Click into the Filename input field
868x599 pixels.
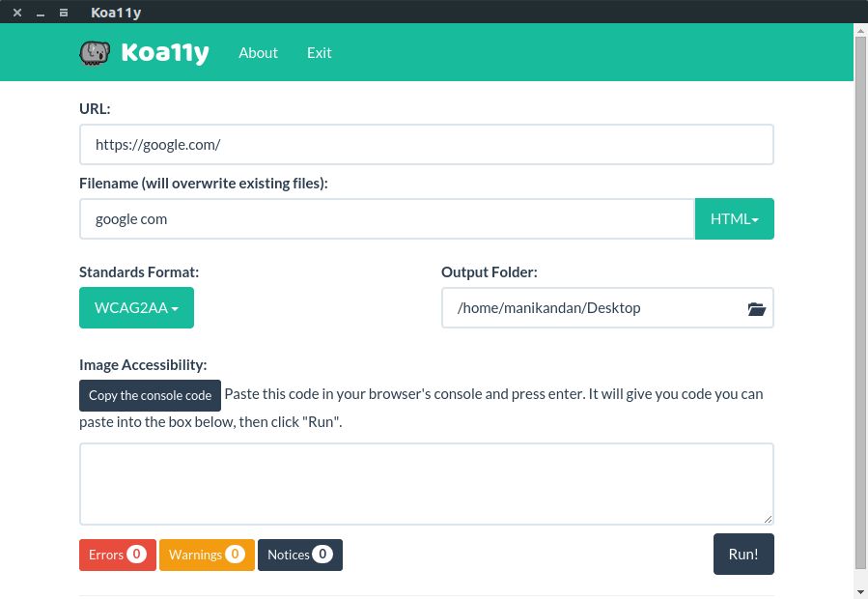pos(387,219)
